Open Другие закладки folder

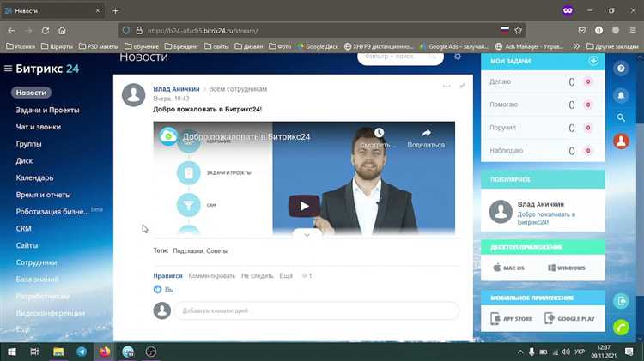[x=612, y=46]
